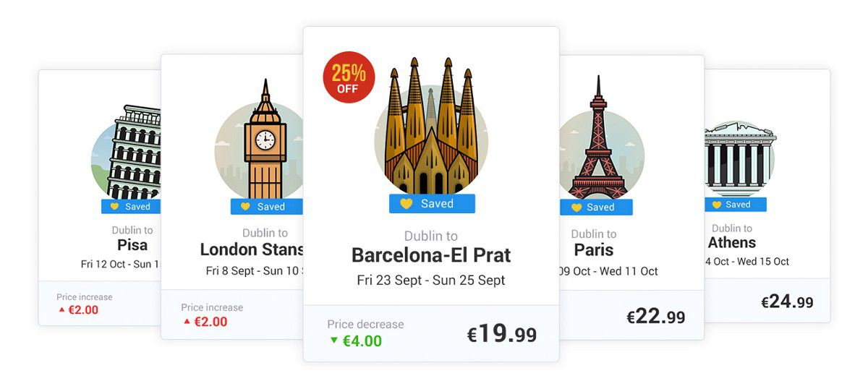
Task: Click the green price decrease arrow
Action: 333,341
